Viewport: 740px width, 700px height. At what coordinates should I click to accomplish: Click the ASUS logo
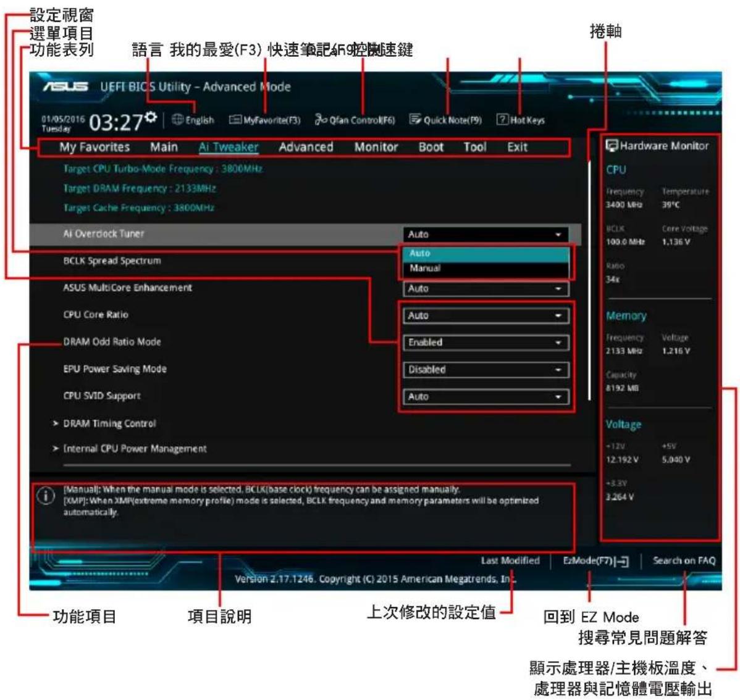click(65, 87)
